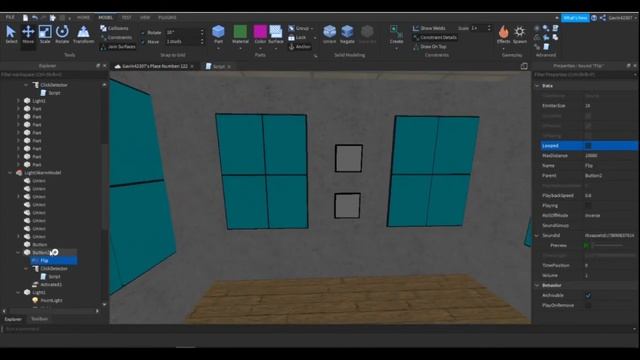Open the Color picker swatch

[x=260, y=32]
